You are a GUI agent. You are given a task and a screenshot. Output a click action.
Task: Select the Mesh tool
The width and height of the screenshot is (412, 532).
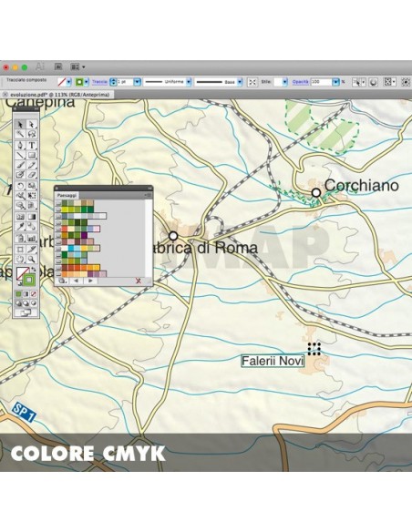[20, 217]
